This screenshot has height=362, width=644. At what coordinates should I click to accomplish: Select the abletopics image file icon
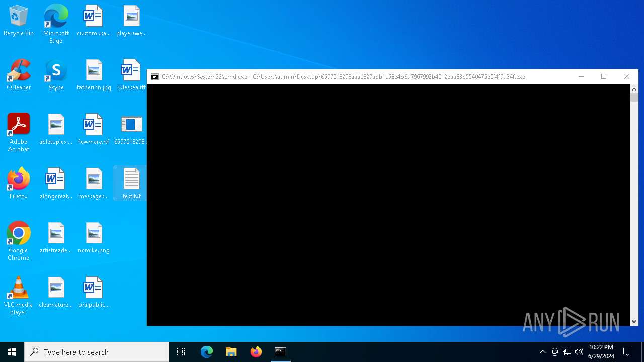coord(56,130)
